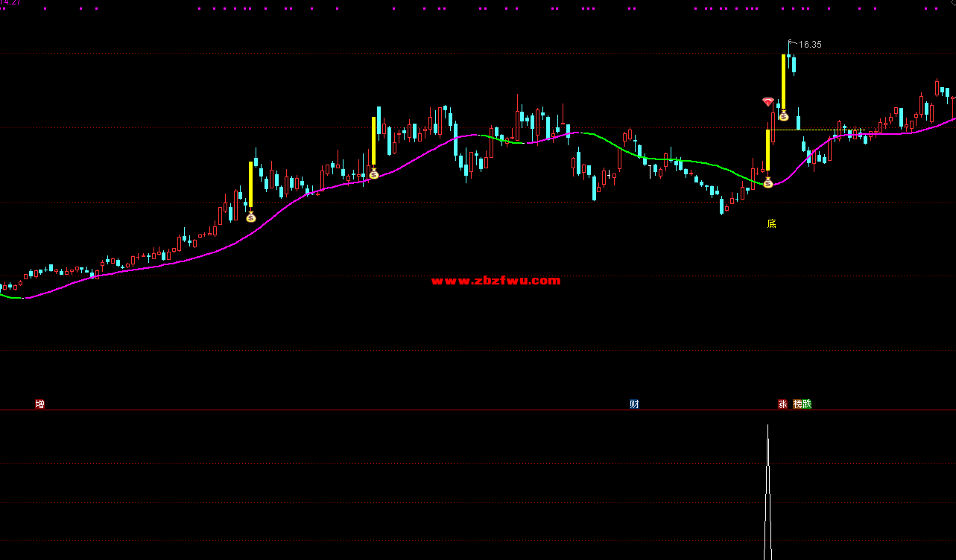Click the tall yellow bar below the 16.35 peak
Viewport: 956px width, 560px height.
783,80
